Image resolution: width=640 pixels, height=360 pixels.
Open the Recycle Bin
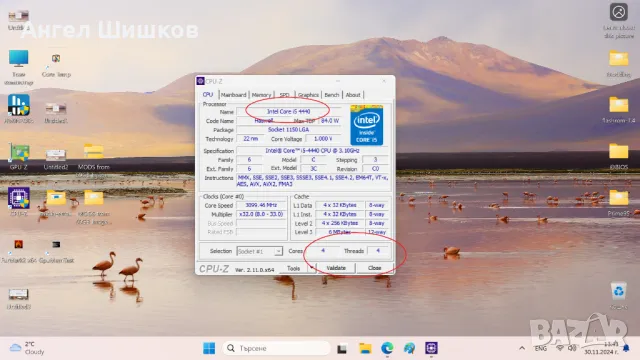coord(619,296)
